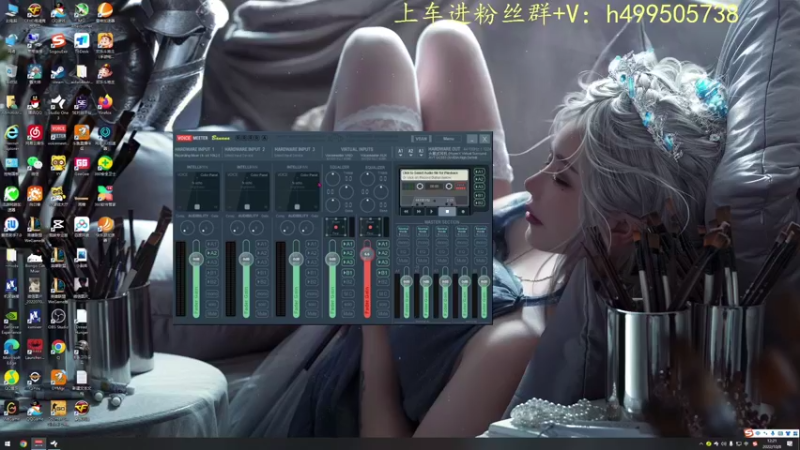
Task: Click the master A1 bus fader knob
Action: pyautogui.click(x=407, y=281)
